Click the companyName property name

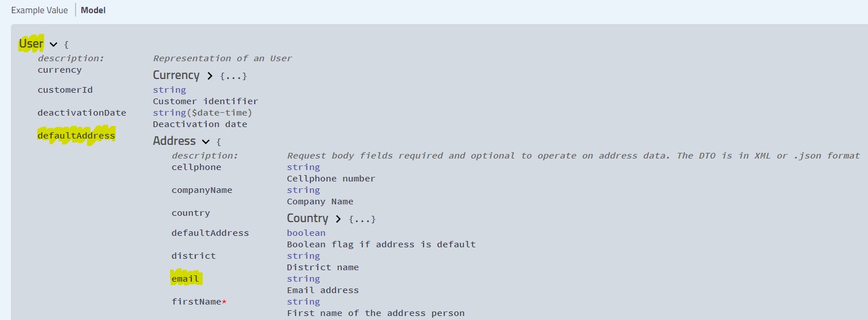[x=202, y=190]
